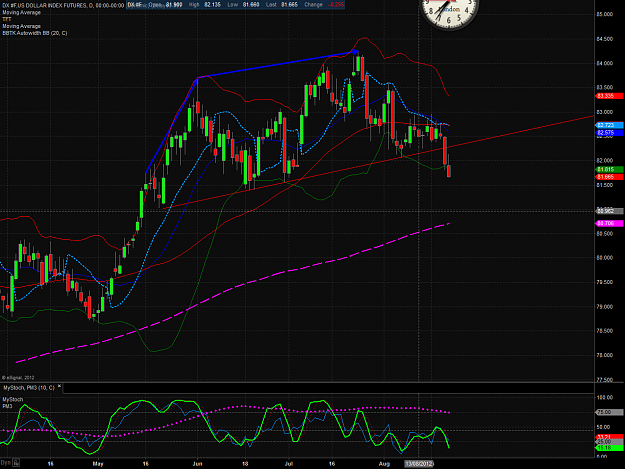Click the MyStoch label in study pane
The image size is (625, 469).
tap(13, 399)
